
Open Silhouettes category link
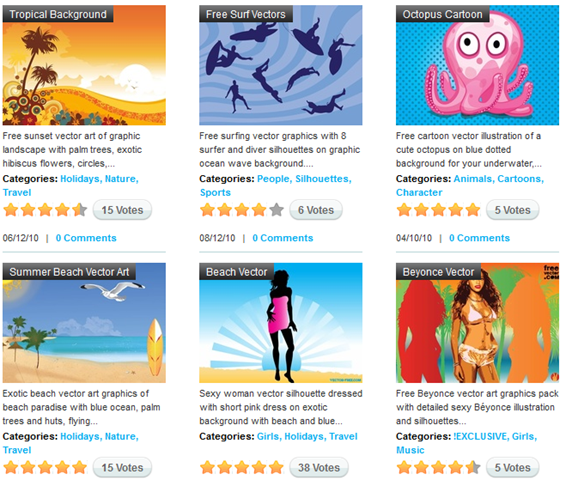[x=323, y=179]
